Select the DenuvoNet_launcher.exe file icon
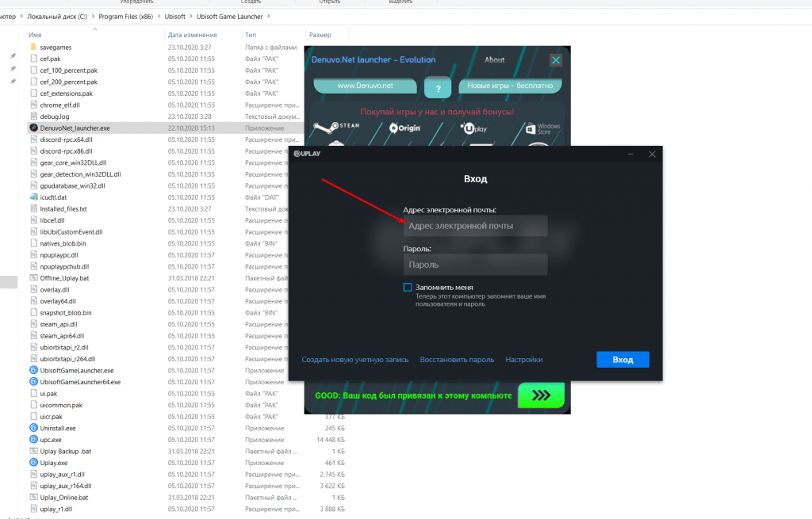 click(x=33, y=128)
